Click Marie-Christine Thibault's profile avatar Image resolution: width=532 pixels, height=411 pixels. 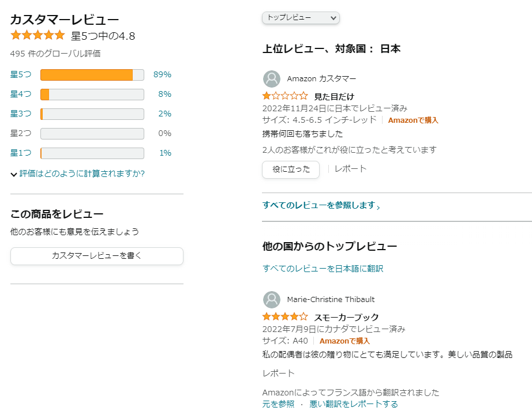(x=272, y=300)
